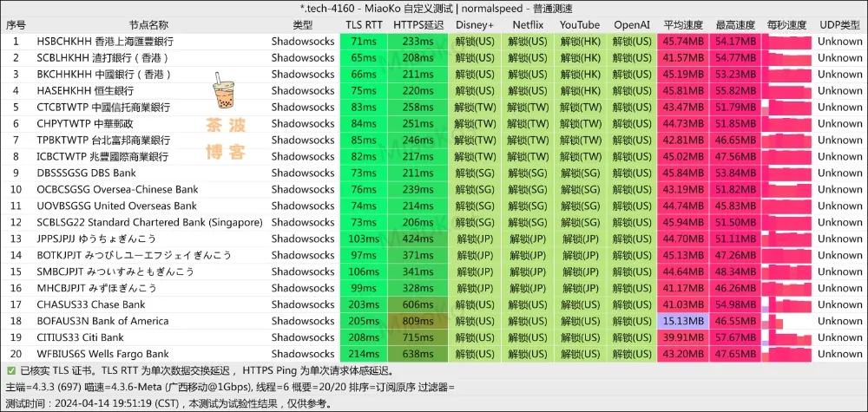
Task: Click the 424ms HTTPS delay cell
Action: [418, 239]
